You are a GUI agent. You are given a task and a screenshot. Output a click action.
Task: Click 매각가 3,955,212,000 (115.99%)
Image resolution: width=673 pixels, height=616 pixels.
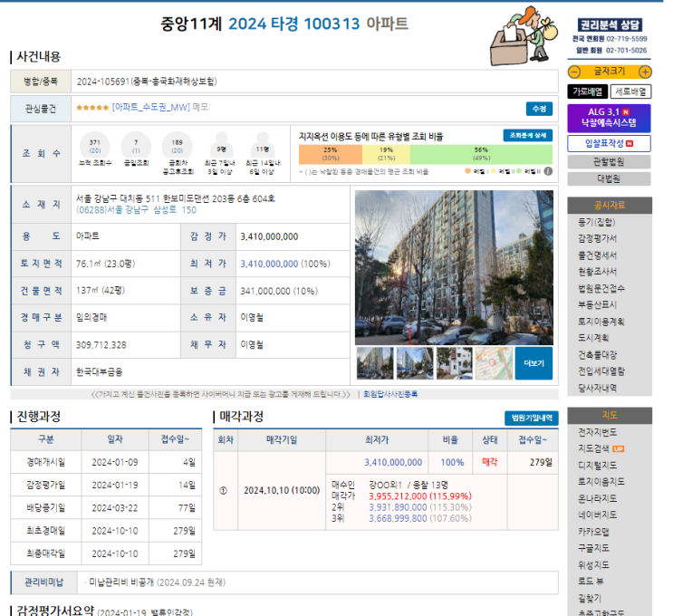[420, 496]
